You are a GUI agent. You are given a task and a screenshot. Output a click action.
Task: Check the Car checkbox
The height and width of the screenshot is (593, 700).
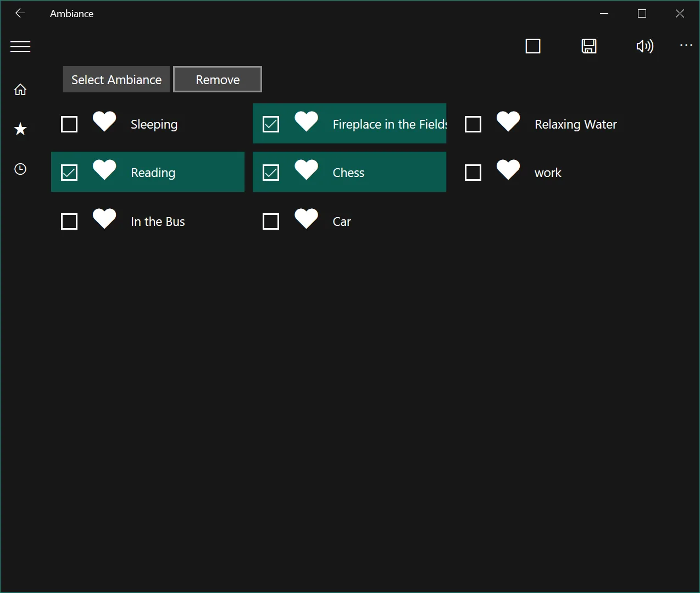coord(271,221)
